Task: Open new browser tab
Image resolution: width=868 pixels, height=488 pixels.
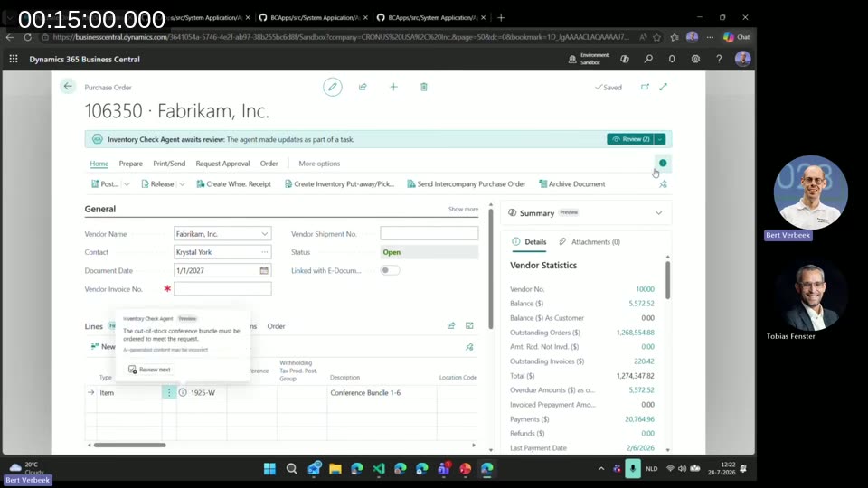Action: coord(501,18)
